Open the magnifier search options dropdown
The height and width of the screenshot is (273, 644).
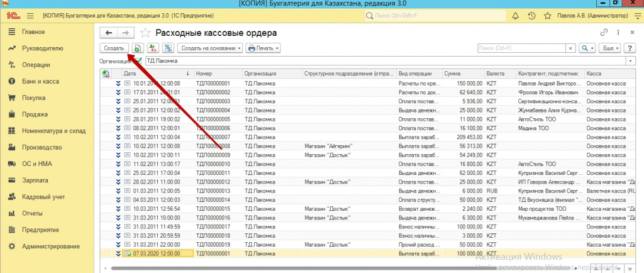click(x=587, y=48)
